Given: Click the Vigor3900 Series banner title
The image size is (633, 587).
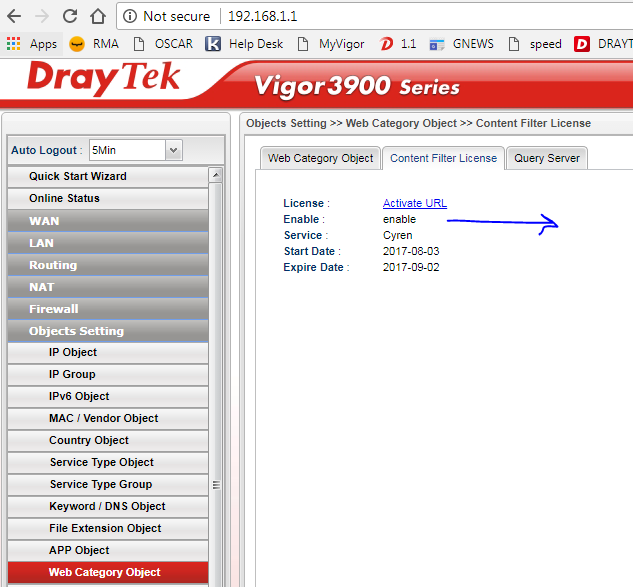Looking at the screenshot, I should pyautogui.click(x=357, y=86).
